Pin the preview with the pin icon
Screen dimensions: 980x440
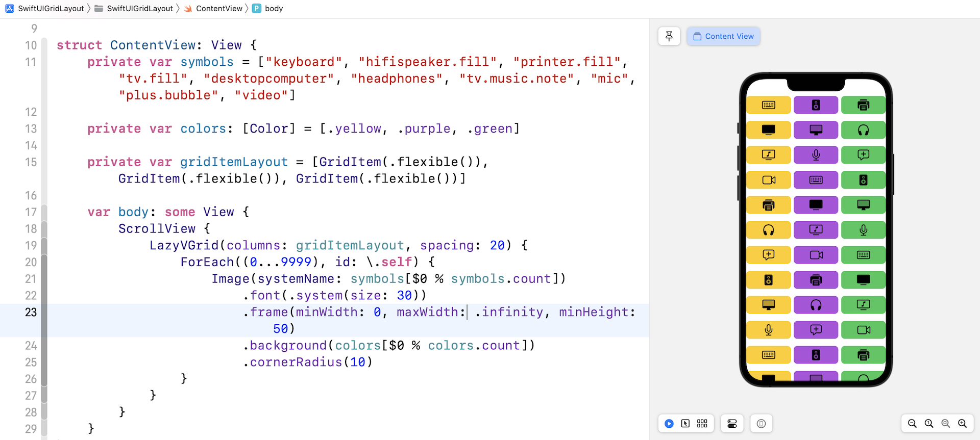[669, 36]
